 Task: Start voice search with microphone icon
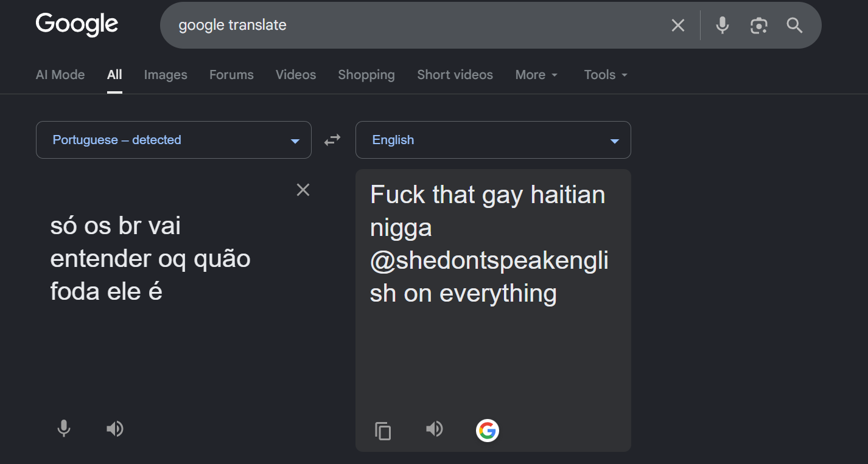[722, 26]
